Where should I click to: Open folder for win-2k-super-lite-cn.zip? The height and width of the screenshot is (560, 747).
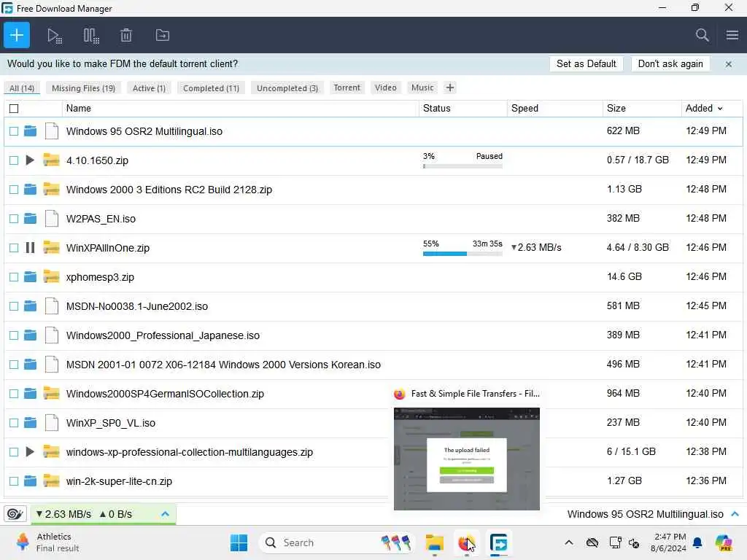(x=30, y=481)
